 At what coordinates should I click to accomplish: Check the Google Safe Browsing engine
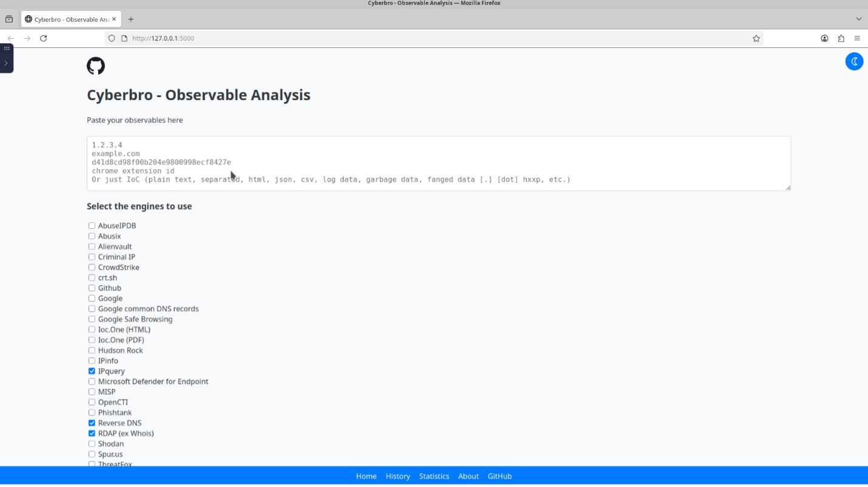(92, 319)
